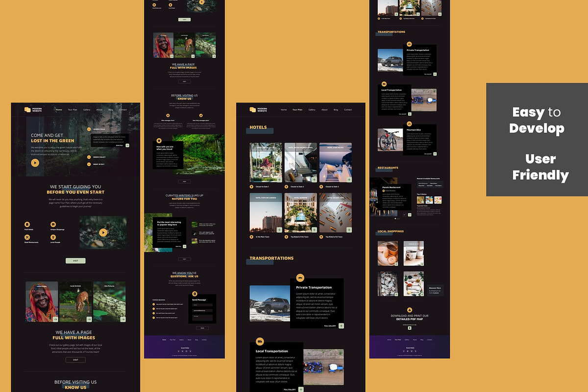This screenshot has width=588, height=392.
Task: Click the Good Restaurants icon
Action: pyautogui.click(x=27, y=237)
